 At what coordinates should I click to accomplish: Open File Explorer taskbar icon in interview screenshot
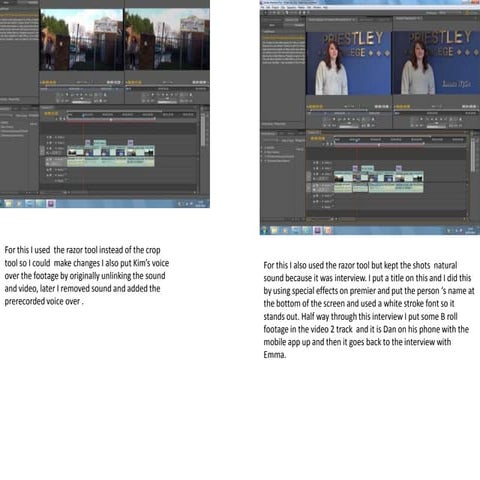coord(274,230)
